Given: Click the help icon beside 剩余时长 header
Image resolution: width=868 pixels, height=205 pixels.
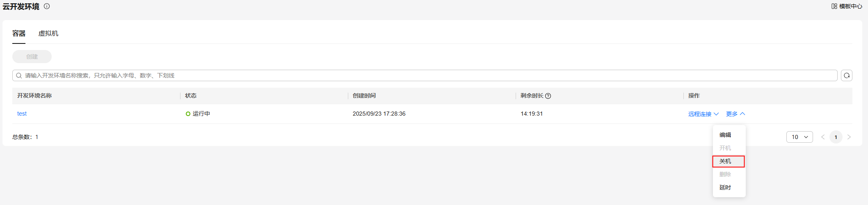Looking at the screenshot, I should (x=548, y=96).
